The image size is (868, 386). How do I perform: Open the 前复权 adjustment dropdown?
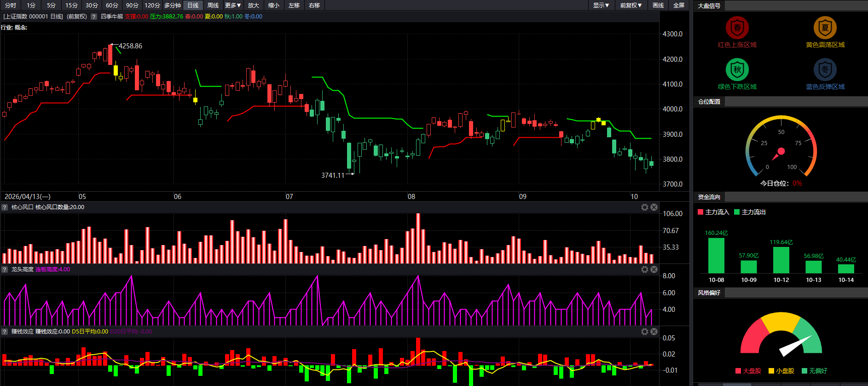pos(631,5)
